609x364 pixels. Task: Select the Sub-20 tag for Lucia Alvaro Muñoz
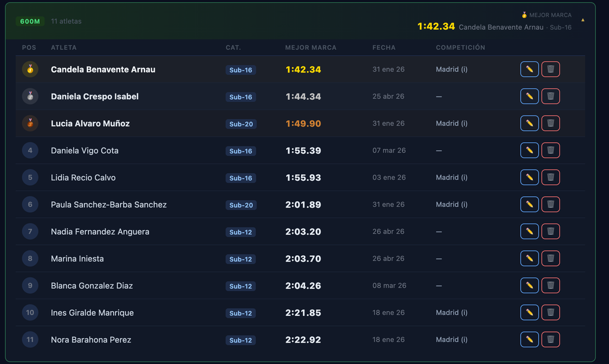(x=241, y=124)
